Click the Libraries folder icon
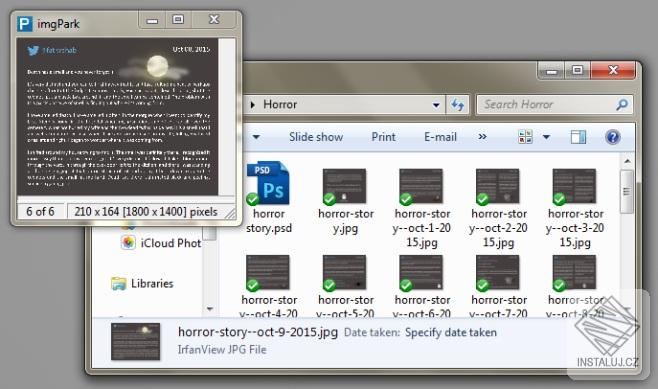This screenshot has width=658, height=389. 119,284
